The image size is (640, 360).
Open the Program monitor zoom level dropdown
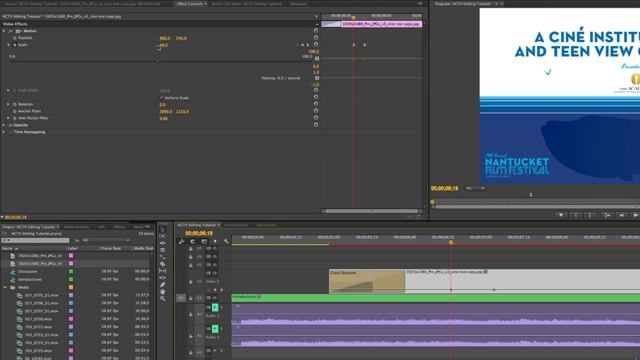476,188
